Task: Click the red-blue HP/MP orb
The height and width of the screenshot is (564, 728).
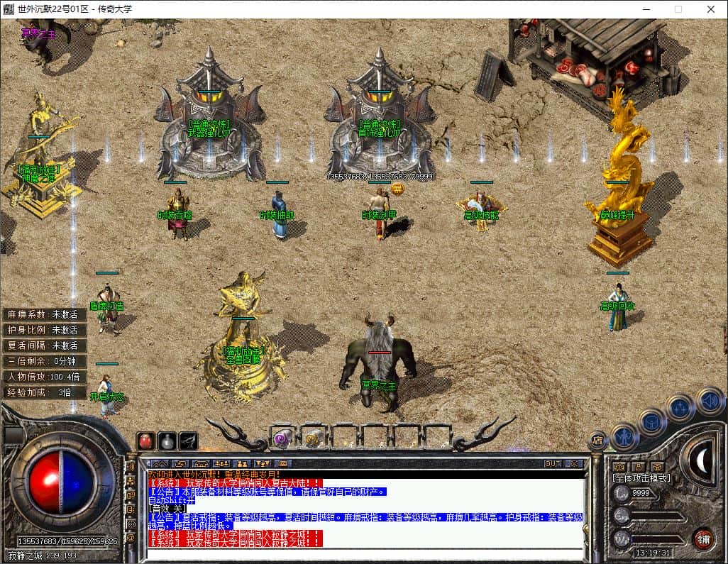Action: point(60,482)
